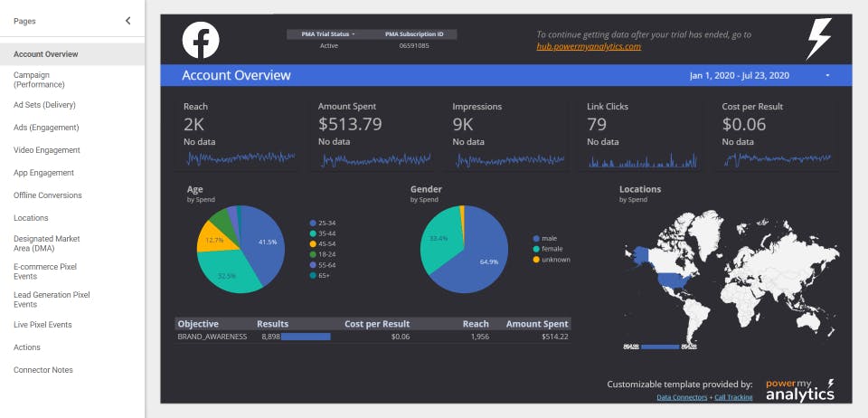Screen dimensions: 868x418
Task: Follow the hub.powermyanalytics.com link
Action: [589, 46]
